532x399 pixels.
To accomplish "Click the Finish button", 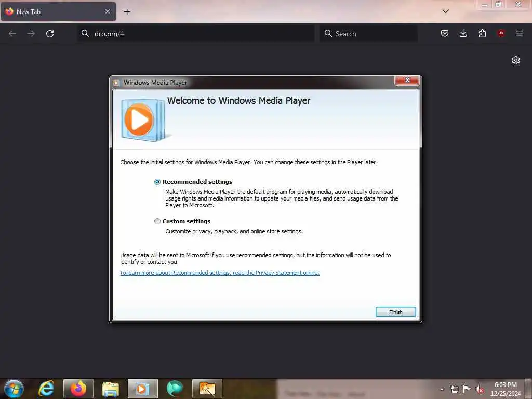I will [395, 312].
